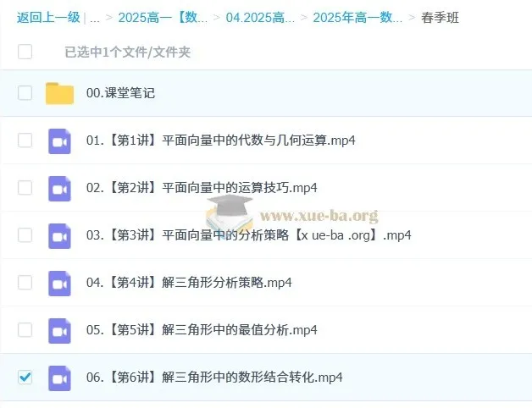
Task: Expand the collapsed '...' breadcrumb path
Action: coord(94,18)
